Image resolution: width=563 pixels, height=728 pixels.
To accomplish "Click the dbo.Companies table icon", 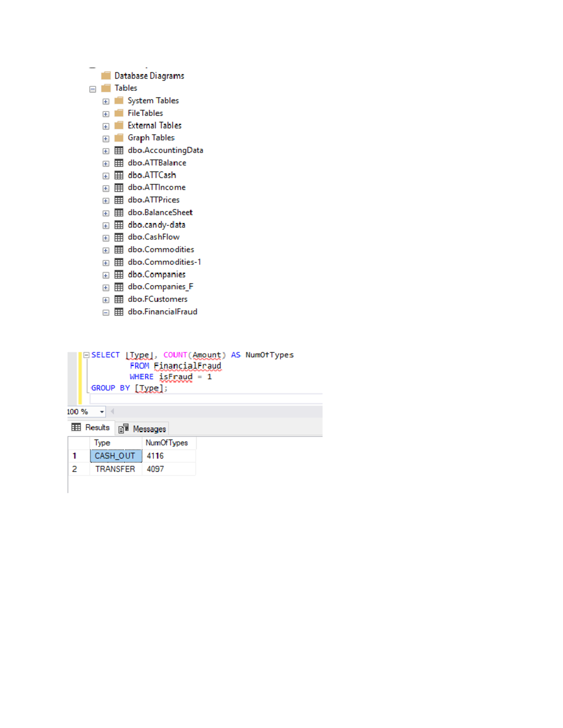I will point(119,275).
